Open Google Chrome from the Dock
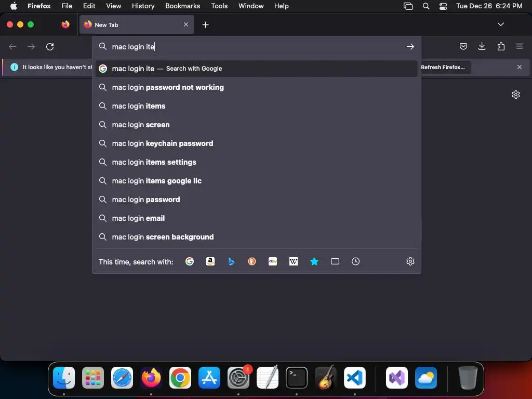The height and width of the screenshot is (399, 532). pos(180,377)
